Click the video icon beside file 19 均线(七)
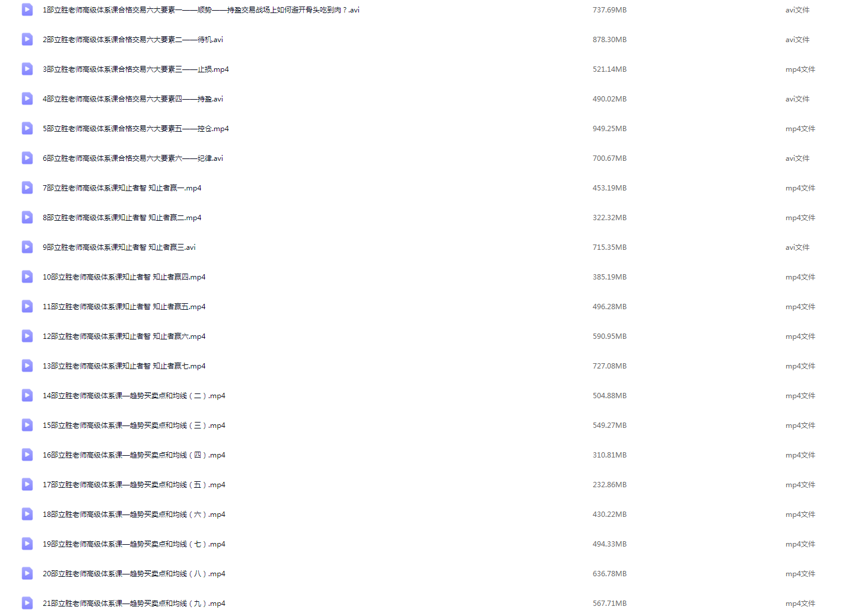852x616 pixels. pyautogui.click(x=27, y=544)
